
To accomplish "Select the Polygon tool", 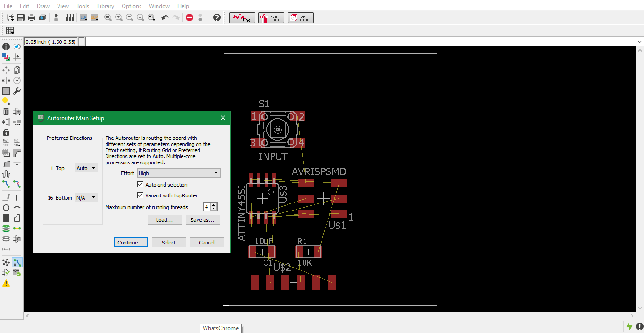I will tap(17, 218).
